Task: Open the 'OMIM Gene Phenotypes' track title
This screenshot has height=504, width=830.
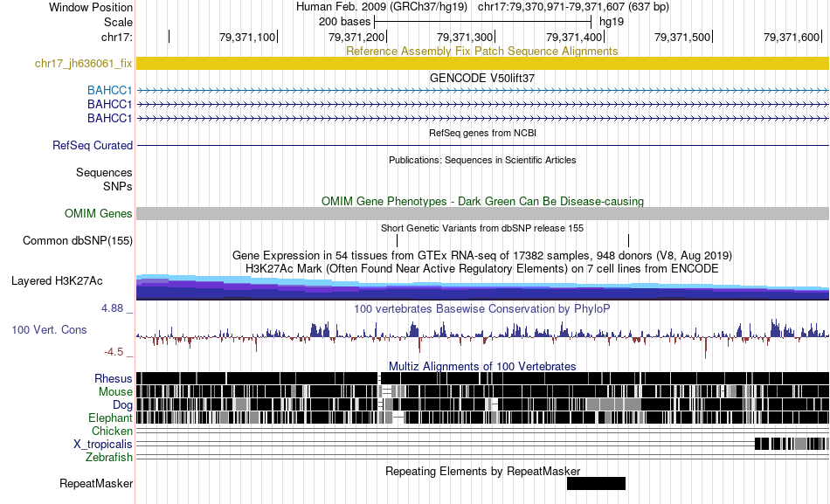Action: pos(482,201)
